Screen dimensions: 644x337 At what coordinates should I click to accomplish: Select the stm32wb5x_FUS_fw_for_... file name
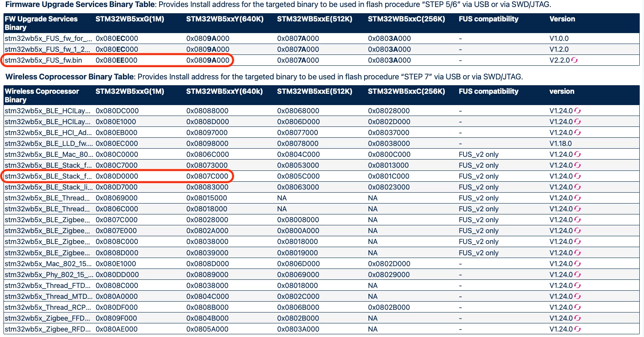tap(49, 38)
